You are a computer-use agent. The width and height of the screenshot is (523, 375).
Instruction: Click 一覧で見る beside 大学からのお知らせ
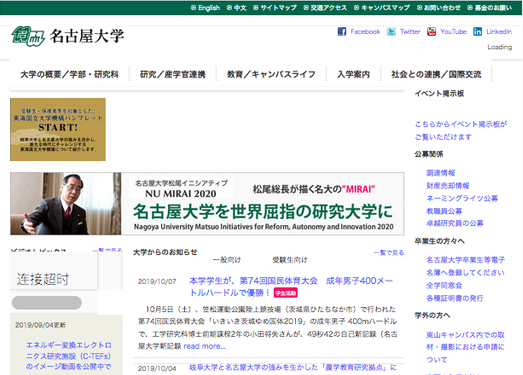pyautogui.click(x=389, y=253)
